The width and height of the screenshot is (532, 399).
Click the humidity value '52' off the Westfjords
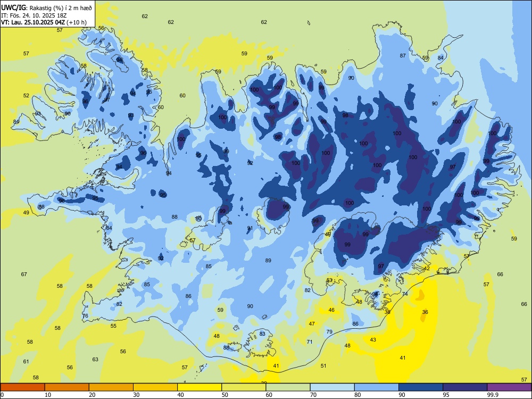coord(26,95)
